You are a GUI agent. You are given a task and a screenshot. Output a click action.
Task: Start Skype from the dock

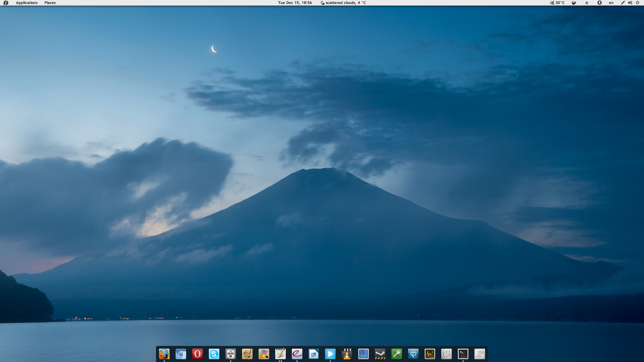tap(214, 354)
